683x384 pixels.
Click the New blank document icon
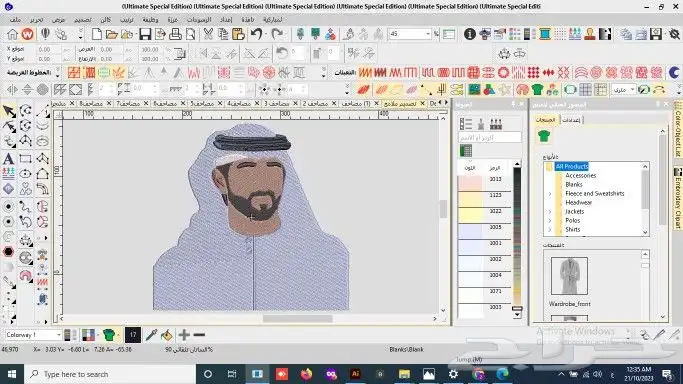pyautogui.click(x=97, y=34)
